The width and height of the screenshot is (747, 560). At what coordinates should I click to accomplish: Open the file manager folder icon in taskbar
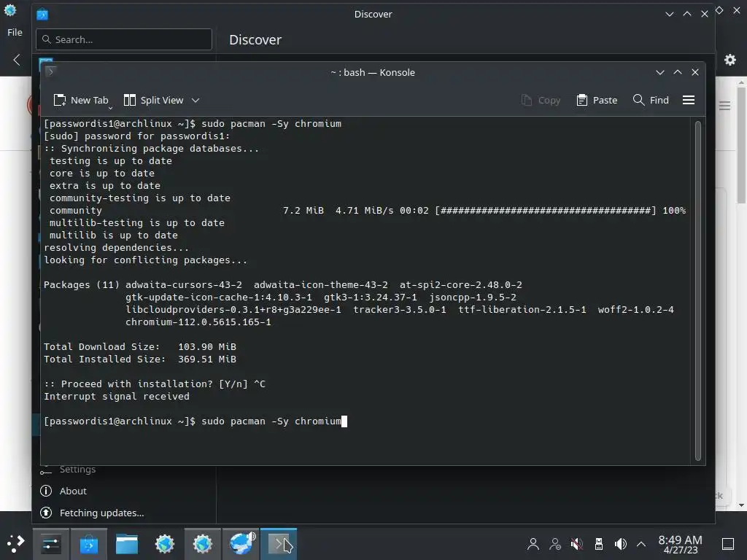[127, 544]
